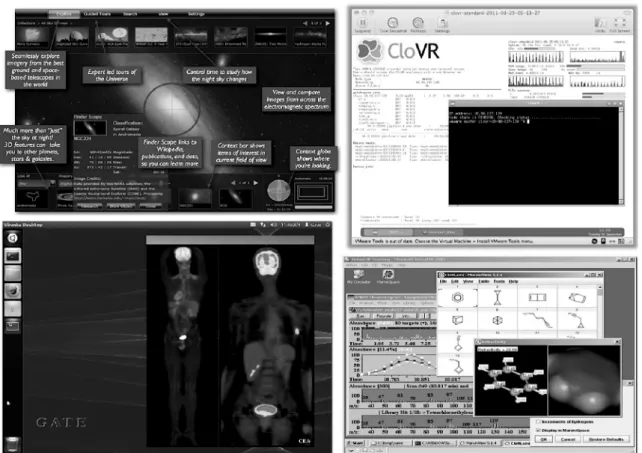
Task: Click previous-page arrow of the top collections strip
Action: click(305, 23)
